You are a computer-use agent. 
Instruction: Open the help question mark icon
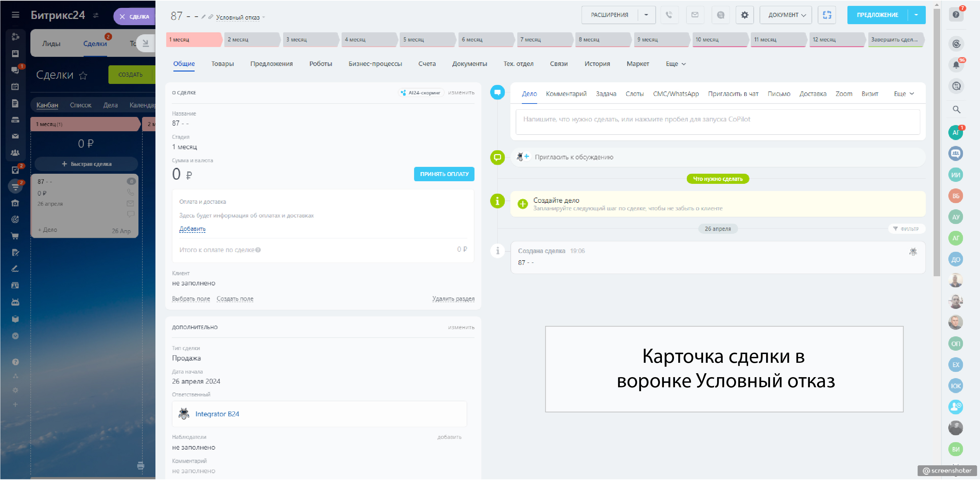tap(956, 14)
